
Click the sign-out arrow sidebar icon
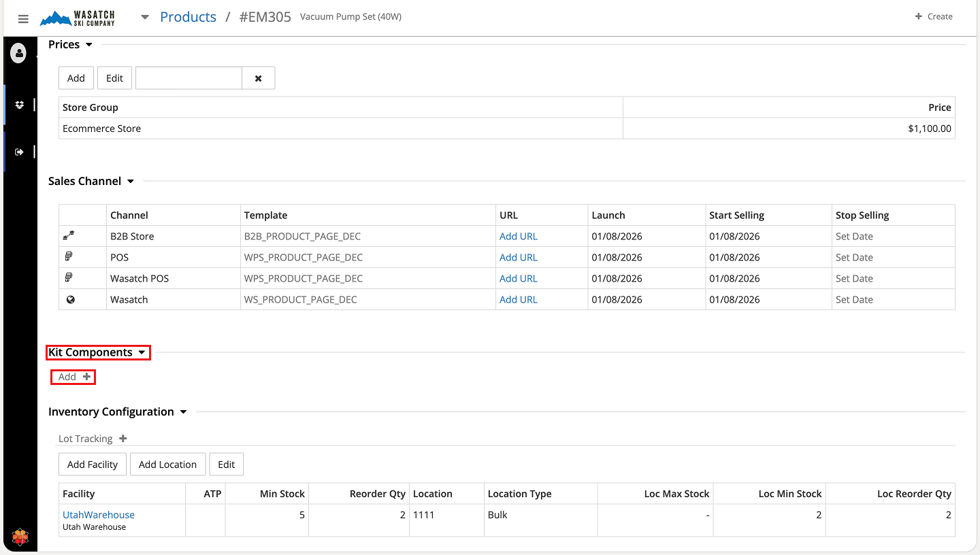[x=19, y=152]
